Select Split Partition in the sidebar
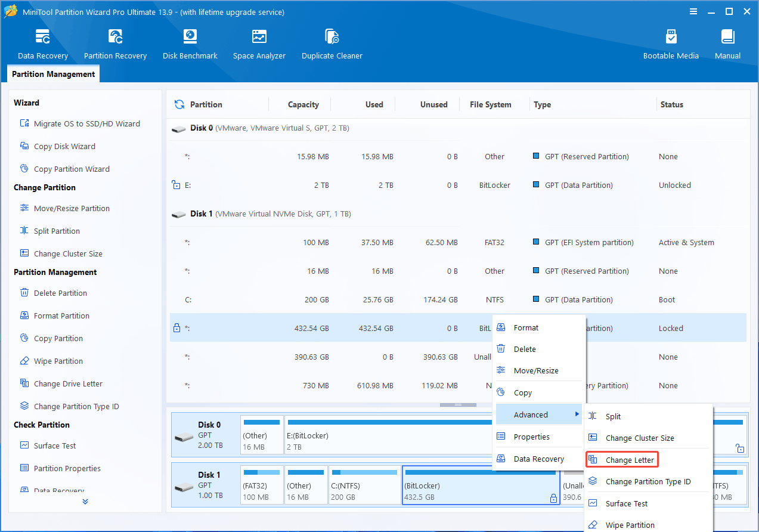Viewport: 759px width, 532px height. point(50,231)
